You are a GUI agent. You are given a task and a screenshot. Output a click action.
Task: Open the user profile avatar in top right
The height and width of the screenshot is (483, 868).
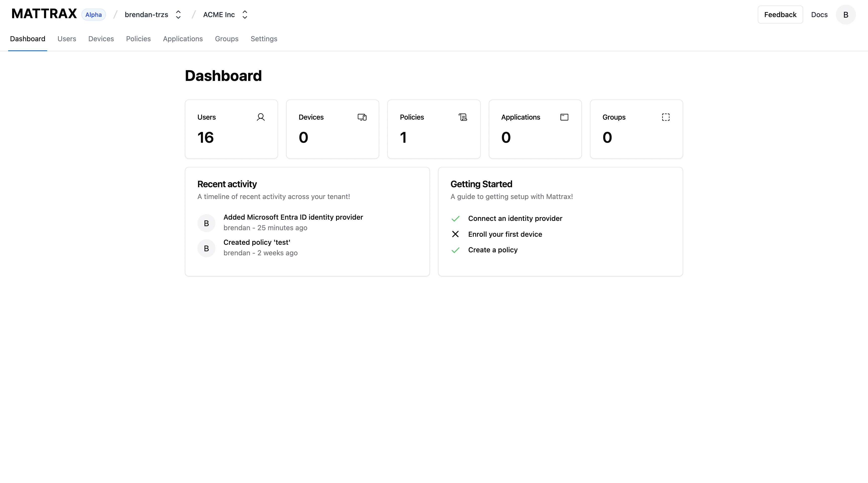pos(846,15)
